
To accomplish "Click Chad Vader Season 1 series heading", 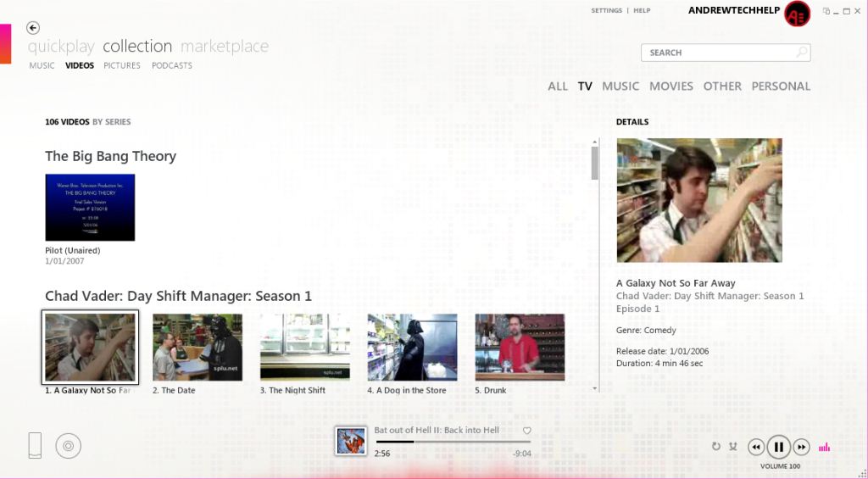I will (178, 296).
